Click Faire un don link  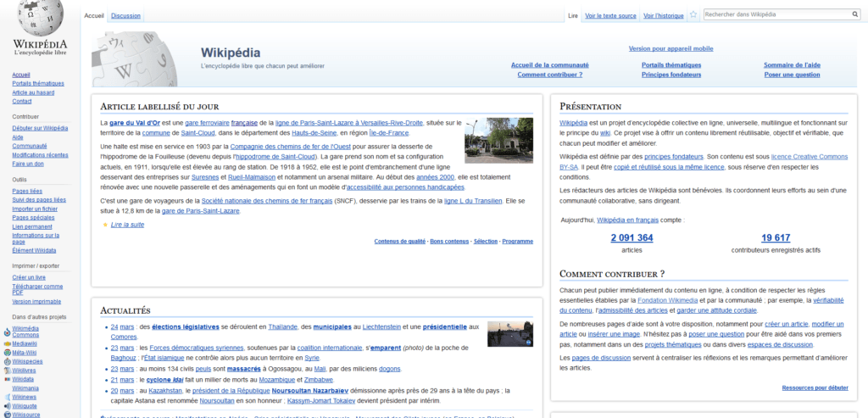coord(28,164)
